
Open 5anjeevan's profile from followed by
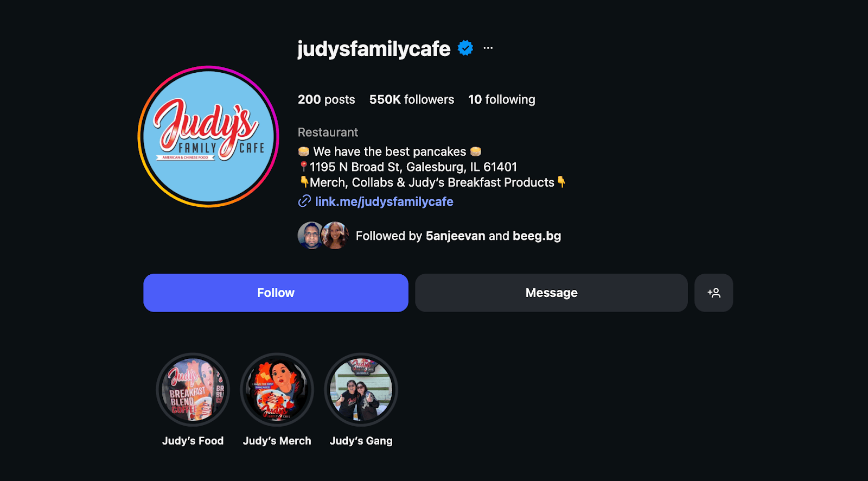455,236
